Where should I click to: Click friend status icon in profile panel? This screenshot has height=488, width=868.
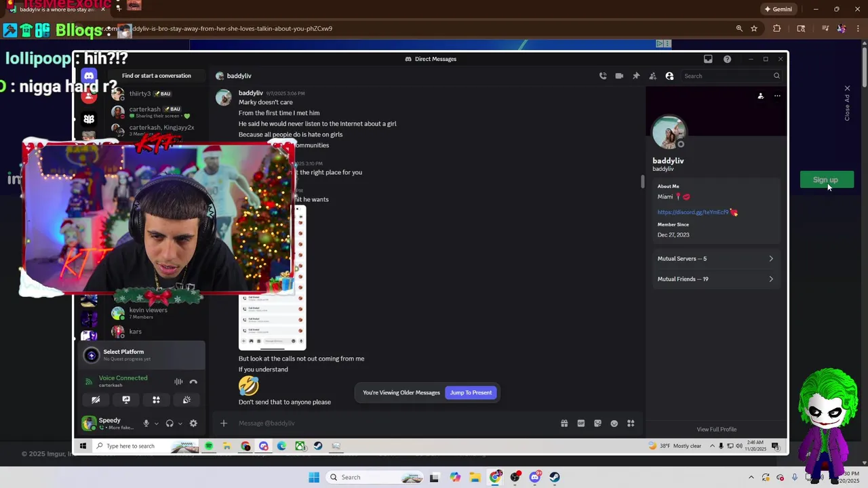(x=761, y=96)
